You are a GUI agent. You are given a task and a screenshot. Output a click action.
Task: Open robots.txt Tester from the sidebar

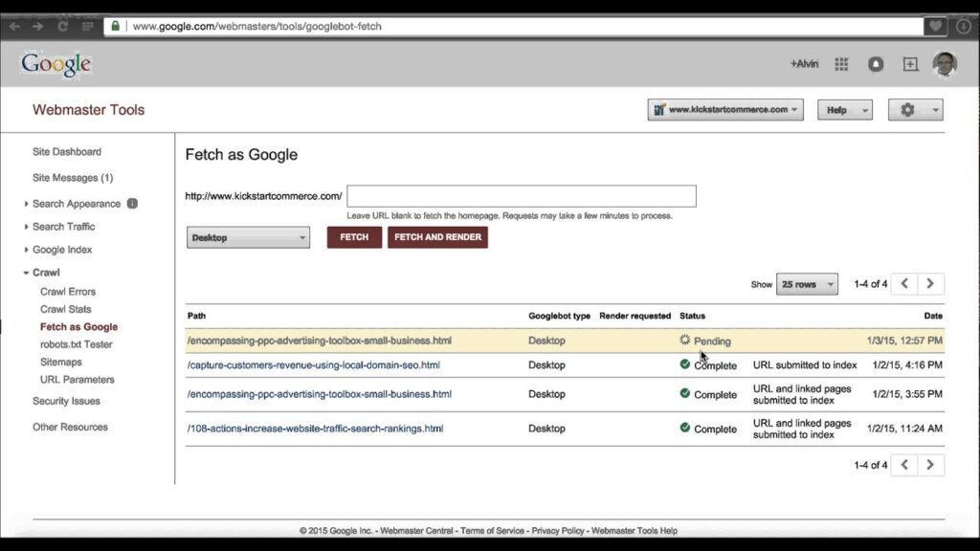click(x=76, y=344)
